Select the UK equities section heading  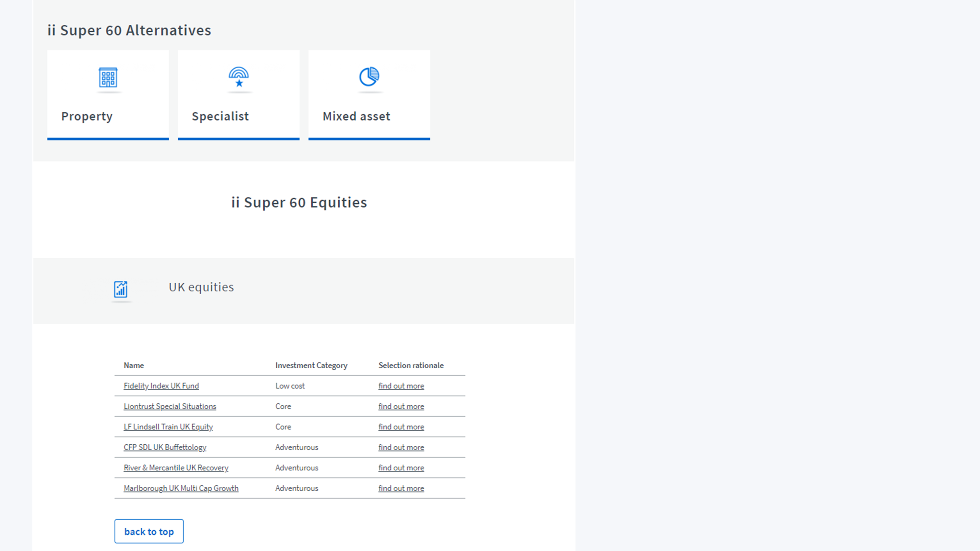(201, 287)
